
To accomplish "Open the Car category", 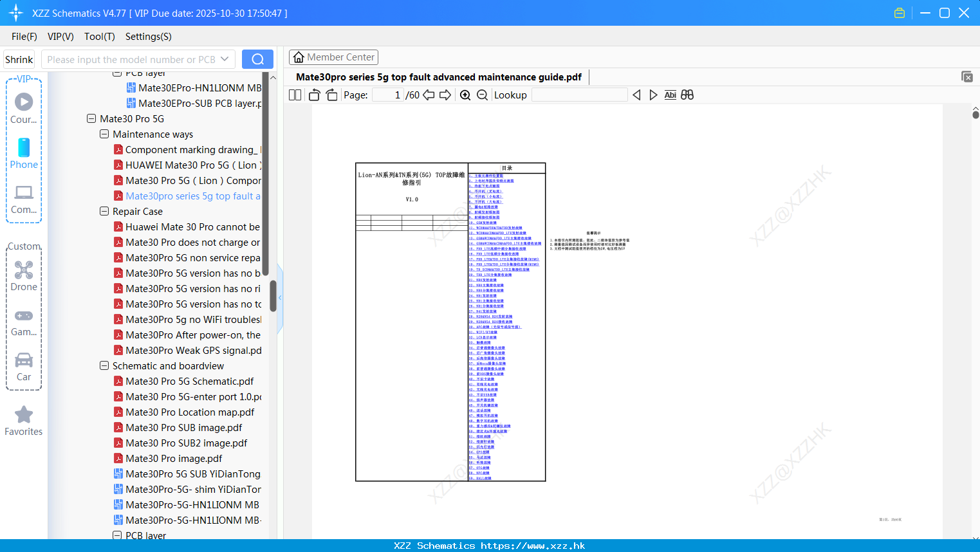I will 24,367.
